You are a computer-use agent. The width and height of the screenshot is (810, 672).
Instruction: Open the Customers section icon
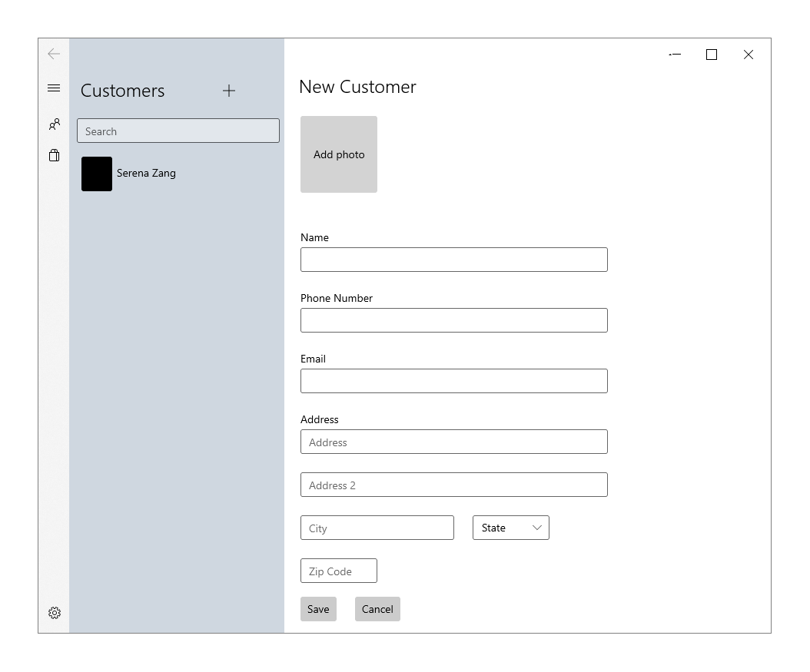click(54, 124)
